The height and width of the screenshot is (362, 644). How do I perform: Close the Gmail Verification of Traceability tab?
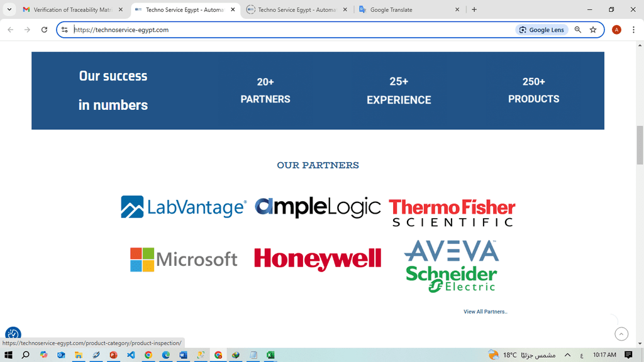pos(120,9)
